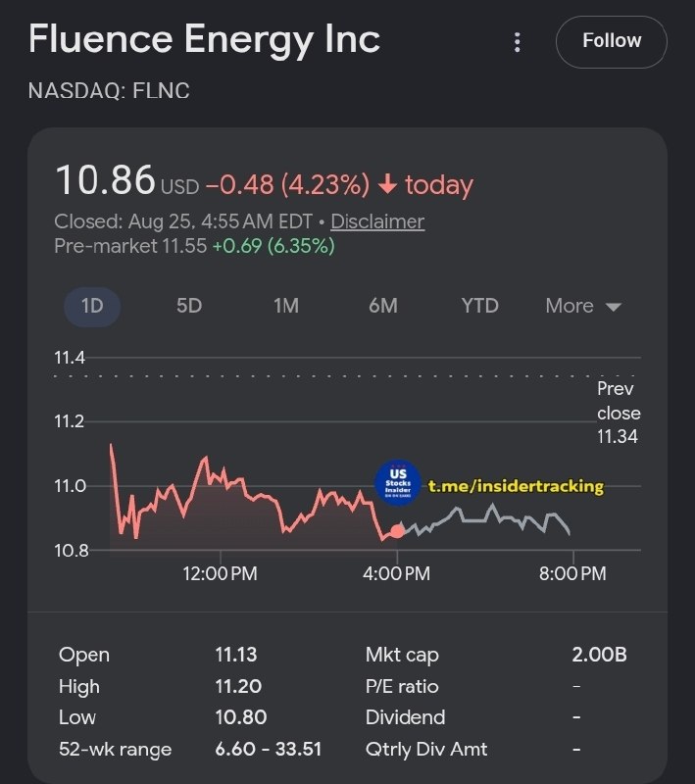Expand the More time ranges dropdown
This screenshot has height=784, width=695.
583,306
